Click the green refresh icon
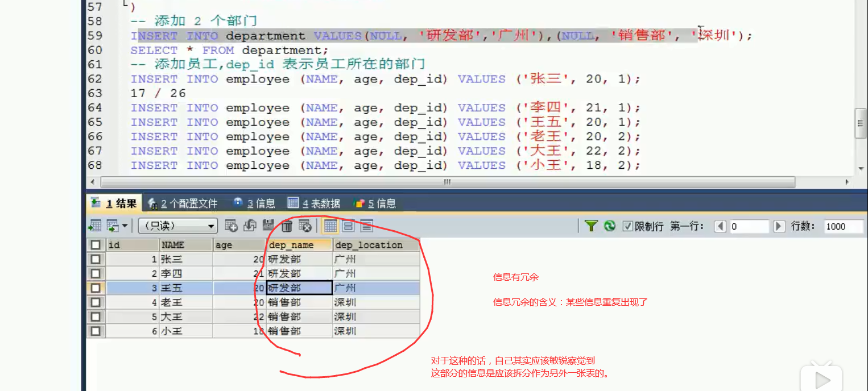Screen dimensions: 868x391 coord(610,226)
